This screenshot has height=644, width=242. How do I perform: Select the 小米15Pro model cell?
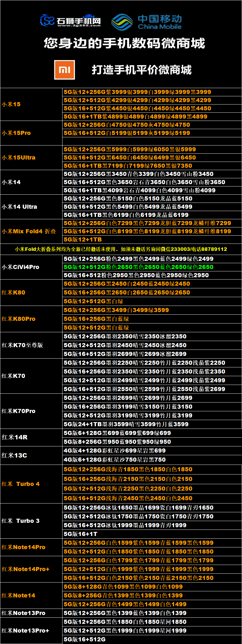pyautogui.click(x=31, y=133)
